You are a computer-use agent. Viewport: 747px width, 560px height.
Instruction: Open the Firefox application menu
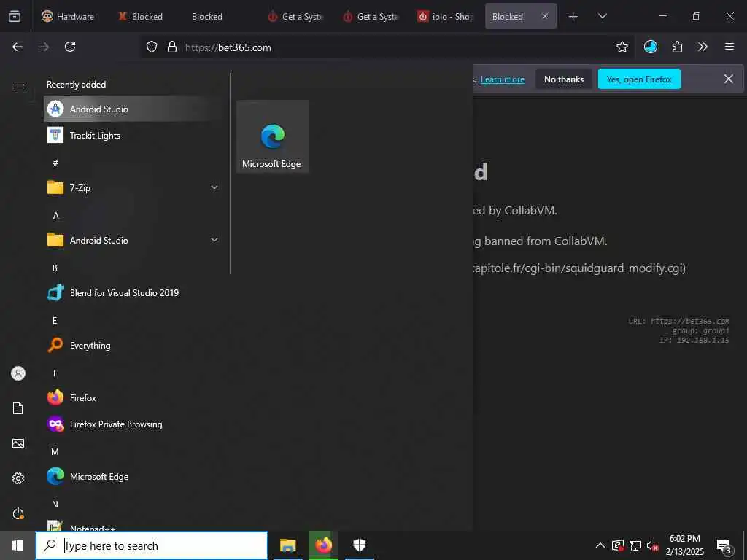click(x=729, y=47)
